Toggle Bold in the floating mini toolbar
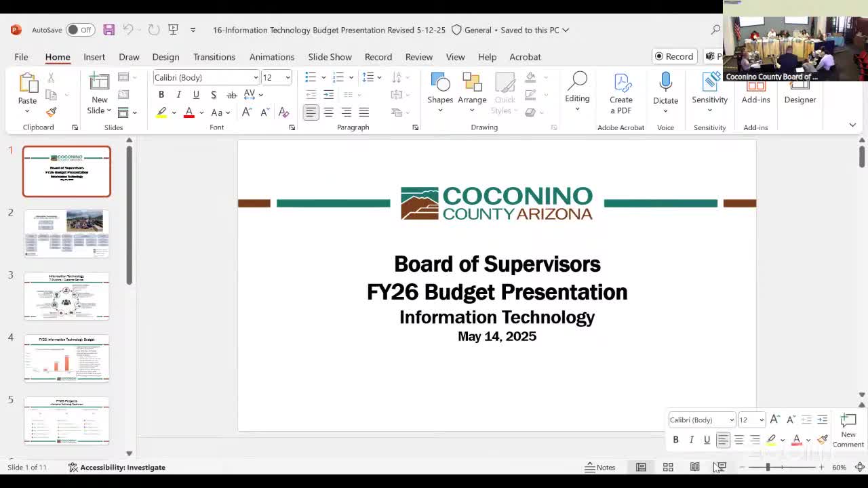868x488 pixels. coord(675,440)
